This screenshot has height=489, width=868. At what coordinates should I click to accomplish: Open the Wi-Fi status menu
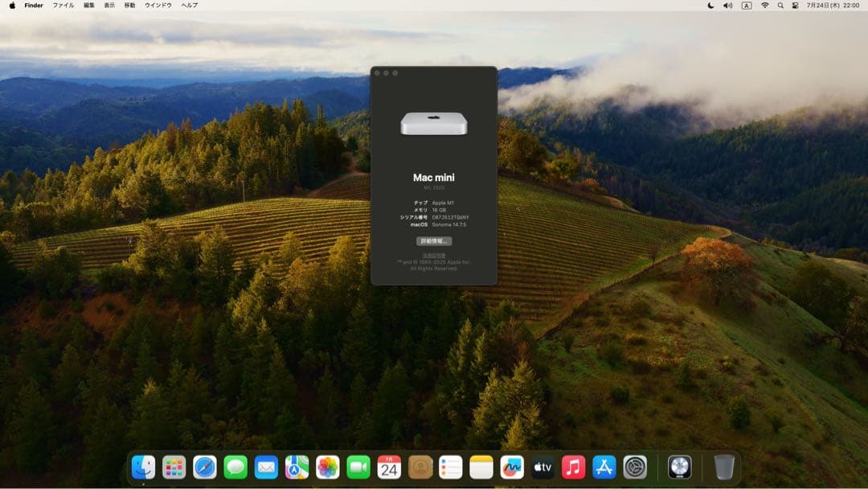click(764, 6)
